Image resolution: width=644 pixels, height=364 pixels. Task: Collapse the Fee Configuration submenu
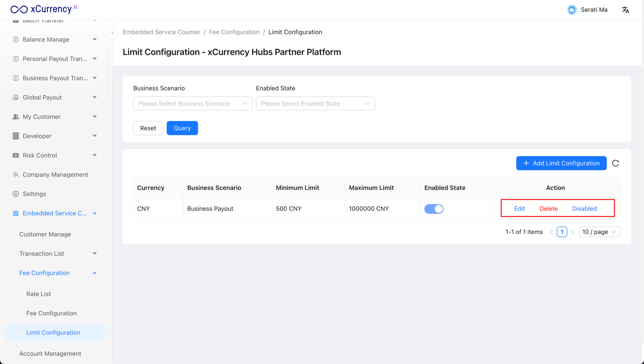[x=94, y=273]
